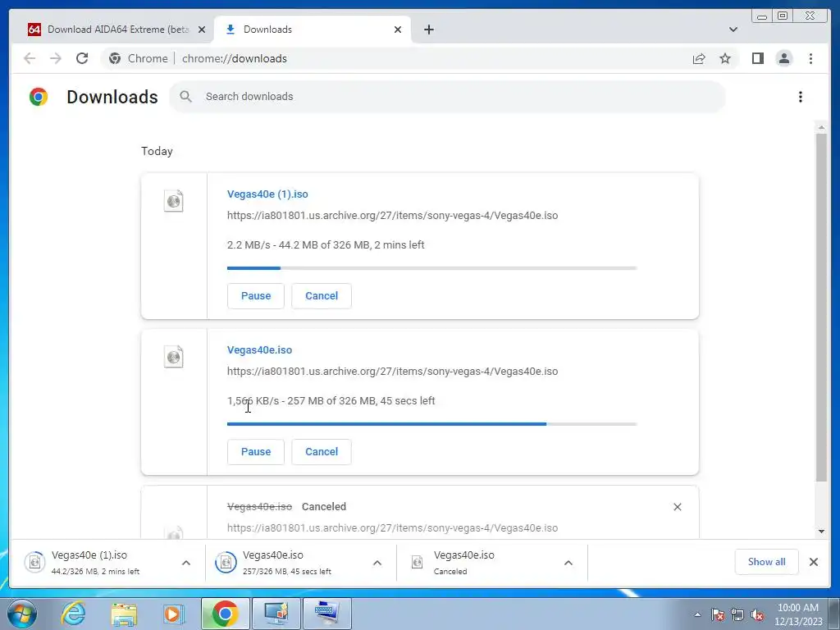Click the Vegas40e (1).iso progress bar
Image resolution: width=840 pixels, height=630 pixels.
[x=431, y=268]
